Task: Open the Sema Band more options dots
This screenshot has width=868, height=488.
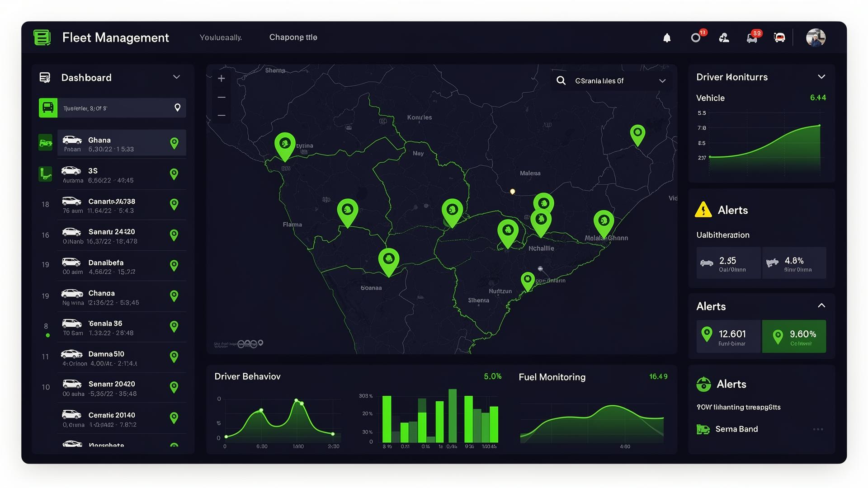Action: click(818, 429)
